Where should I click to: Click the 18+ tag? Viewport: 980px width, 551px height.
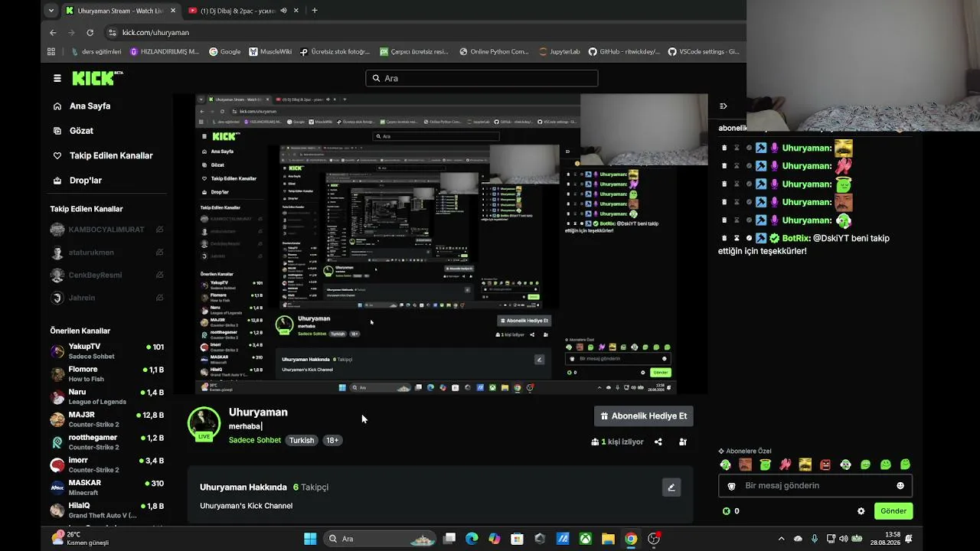(x=332, y=441)
